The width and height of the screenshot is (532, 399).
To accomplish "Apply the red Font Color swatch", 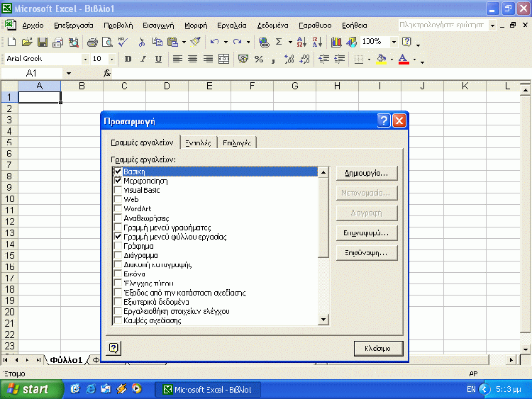I will coord(404,60).
